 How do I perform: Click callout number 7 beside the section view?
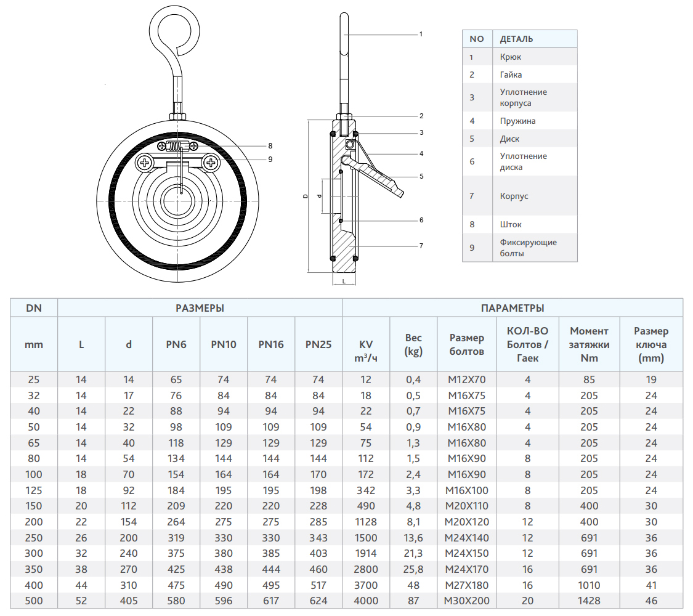tap(421, 246)
